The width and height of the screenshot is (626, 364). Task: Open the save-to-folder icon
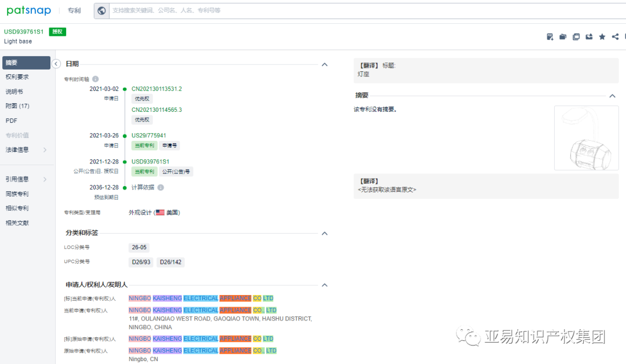click(563, 37)
